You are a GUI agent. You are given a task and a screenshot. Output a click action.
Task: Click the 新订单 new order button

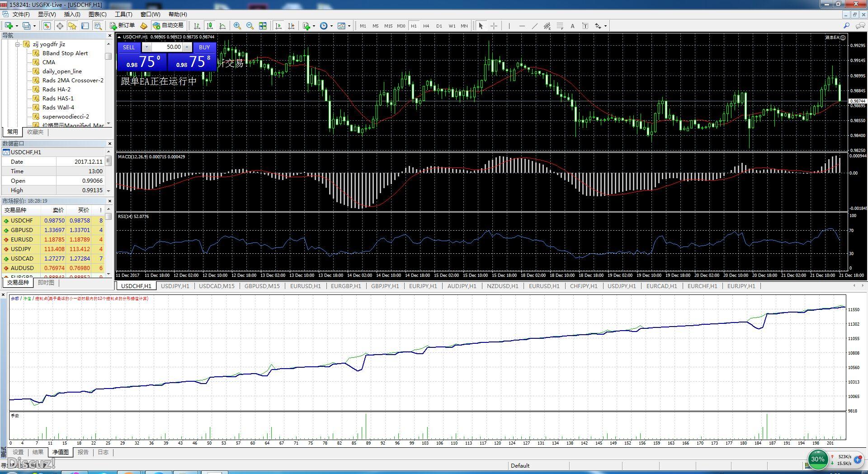tap(122, 26)
